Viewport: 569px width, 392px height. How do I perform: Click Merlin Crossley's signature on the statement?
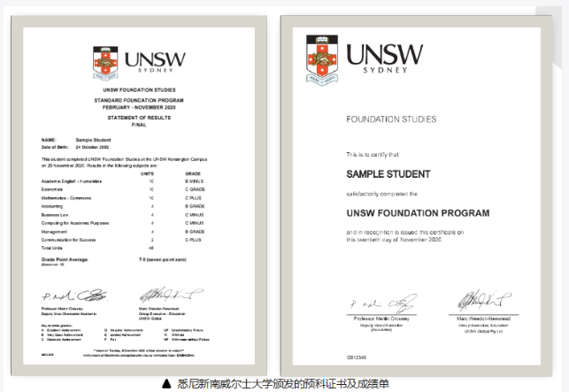[74, 296]
